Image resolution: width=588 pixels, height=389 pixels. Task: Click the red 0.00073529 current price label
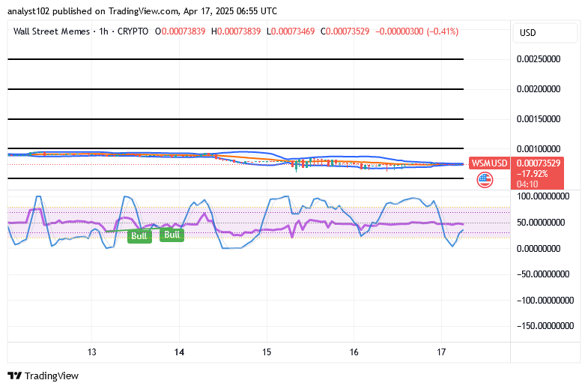(x=538, y=163)
